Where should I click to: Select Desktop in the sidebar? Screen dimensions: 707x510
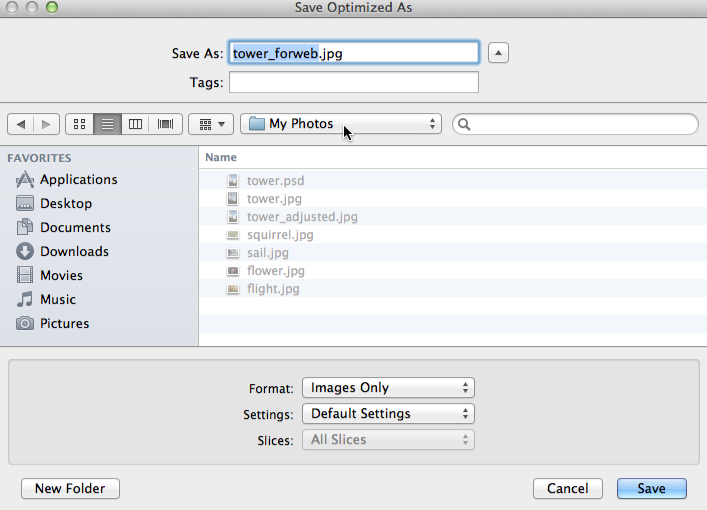(x=66, y=204)
